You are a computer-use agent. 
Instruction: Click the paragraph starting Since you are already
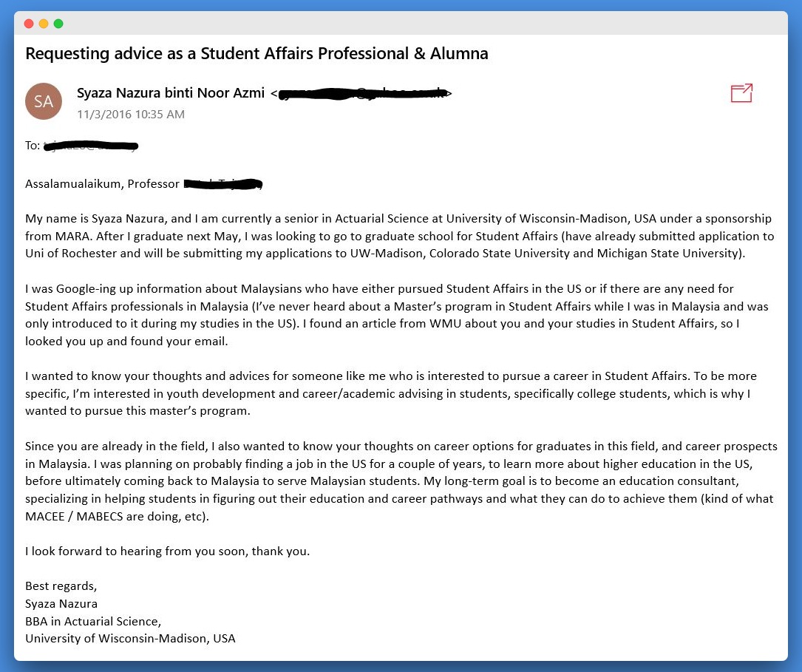(x=401, y=481)
